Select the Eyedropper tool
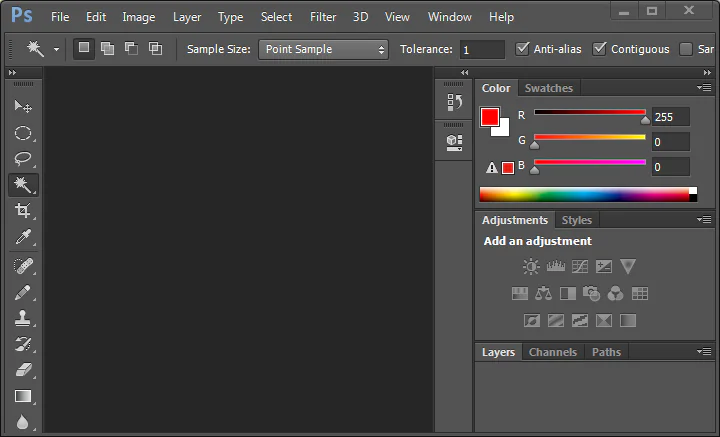The image size is (720, 437). click(23, 237)
